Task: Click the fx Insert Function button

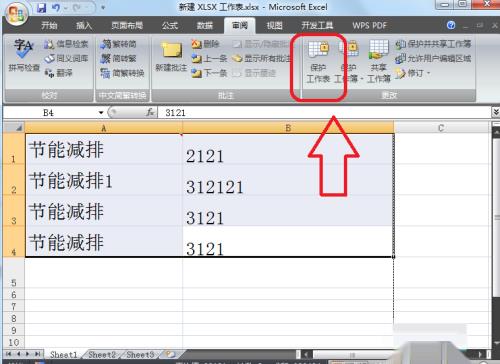Action: [150, 112]
